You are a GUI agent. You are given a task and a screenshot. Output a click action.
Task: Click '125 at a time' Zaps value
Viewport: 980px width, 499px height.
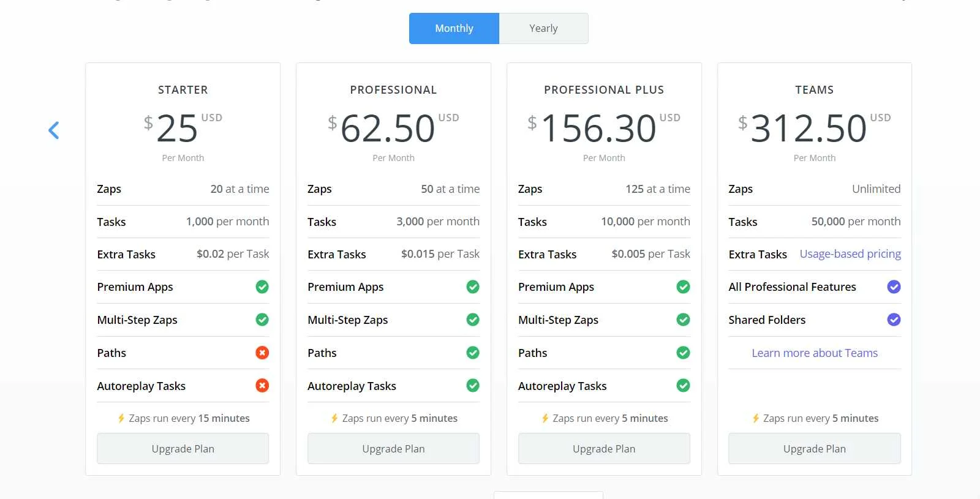point(658,189)
